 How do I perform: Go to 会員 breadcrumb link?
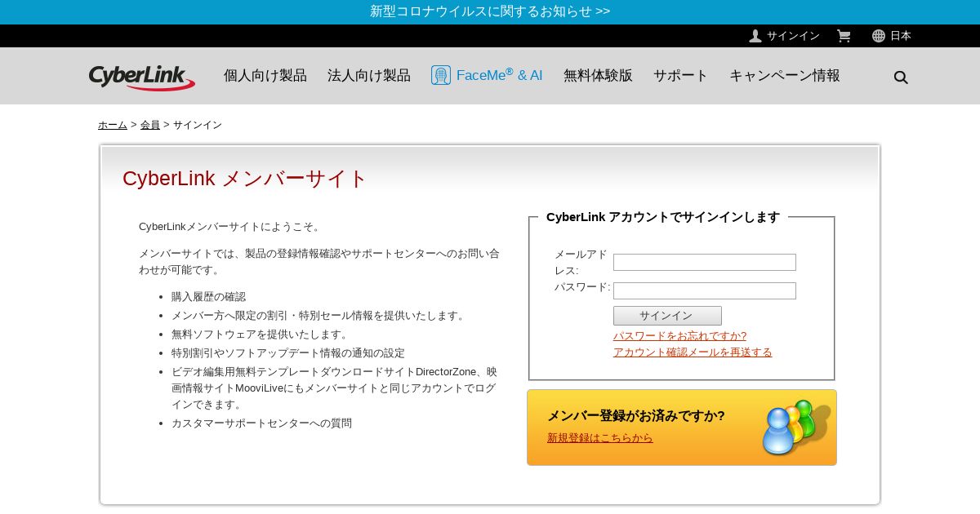pyautogui.click(x=150, y=125)
